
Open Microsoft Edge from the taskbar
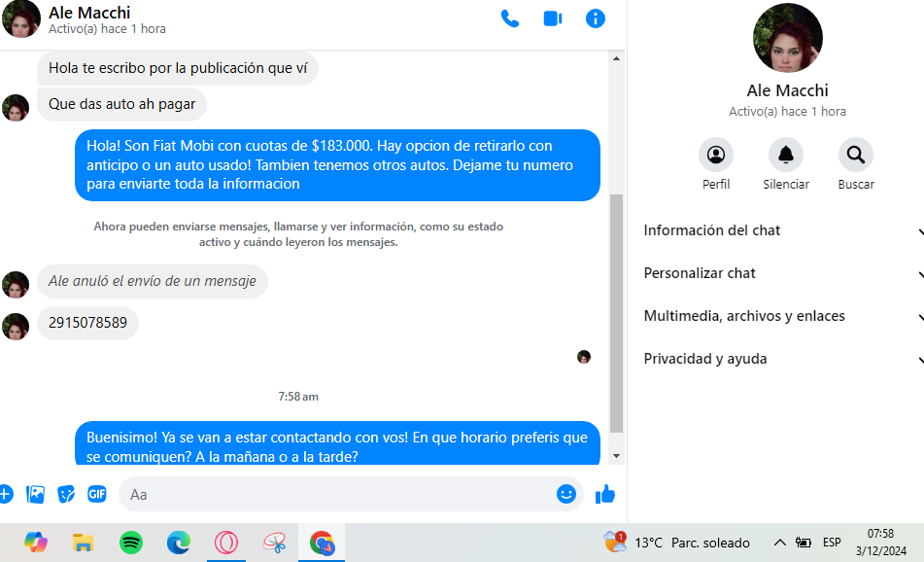tap(179, 543)
